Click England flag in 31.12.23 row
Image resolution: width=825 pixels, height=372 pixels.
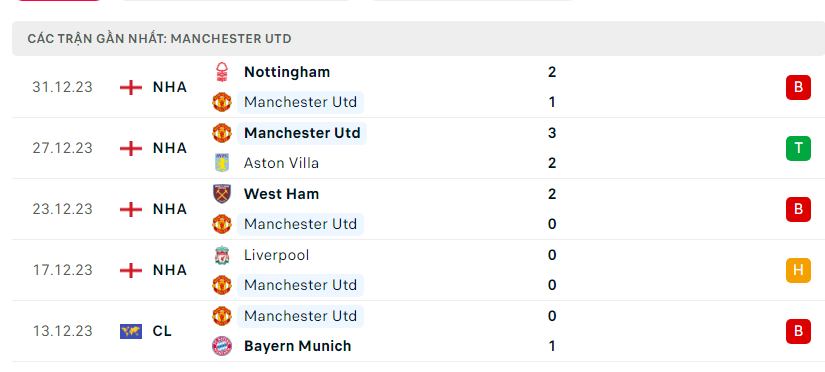[x=131, y=87]
